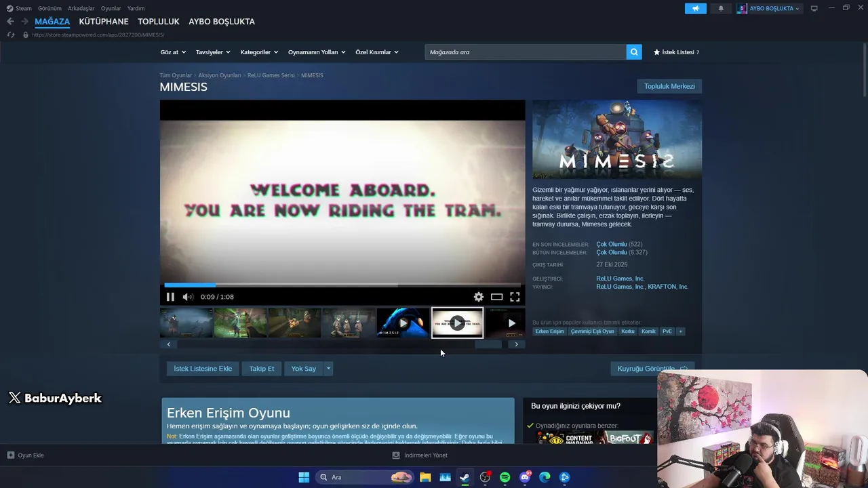This screenshot has height=488, width=868.
Task: Toggle theater mode in video player
Action: 496,297
